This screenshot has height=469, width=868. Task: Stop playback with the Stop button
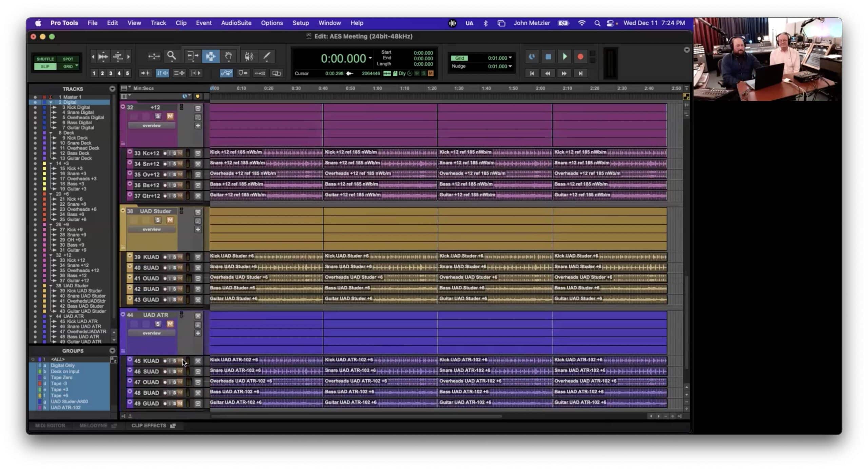coord(548,57)
